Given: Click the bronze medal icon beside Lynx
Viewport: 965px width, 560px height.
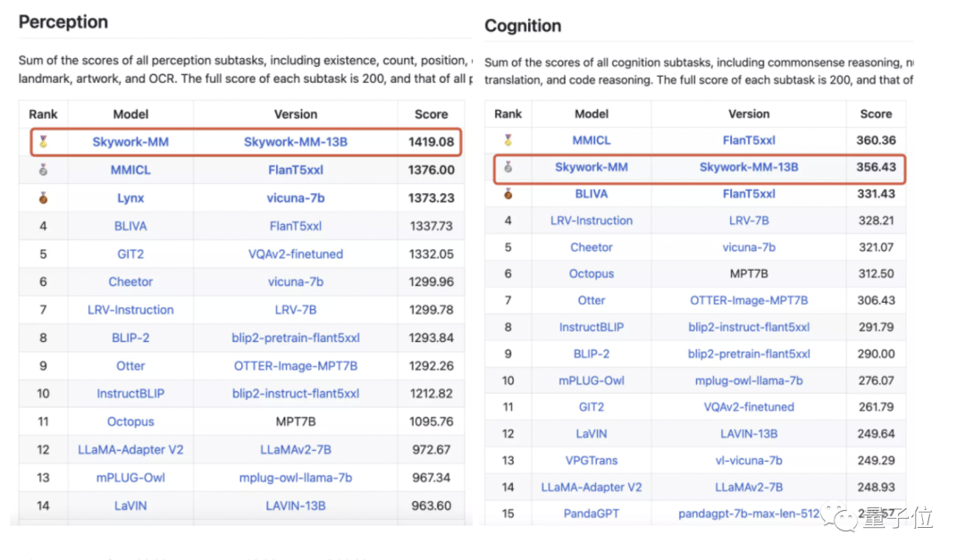Looking at the screenshot, I should pyautogui.click(x=43, y=197).
